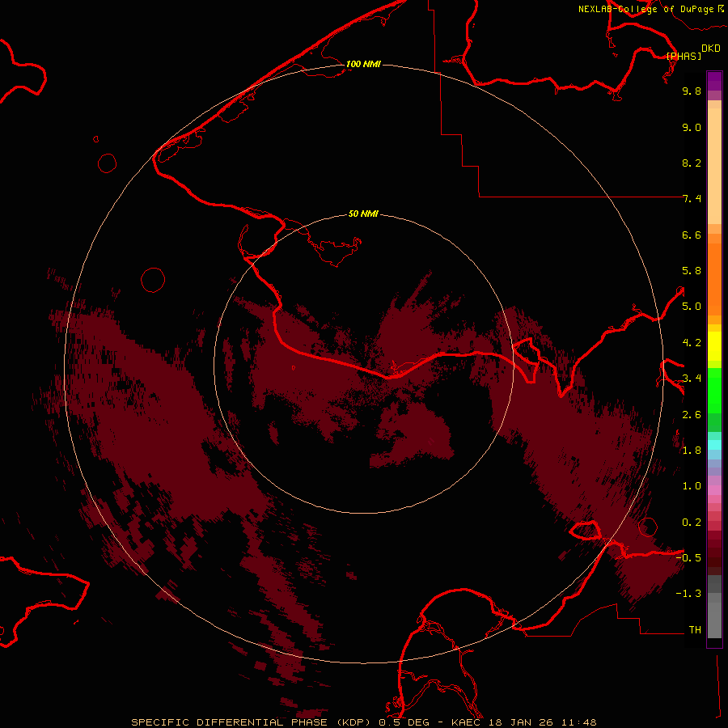Click the 3.4 scale value
This screenshot has height=728, width=728.
pos(692,379)
